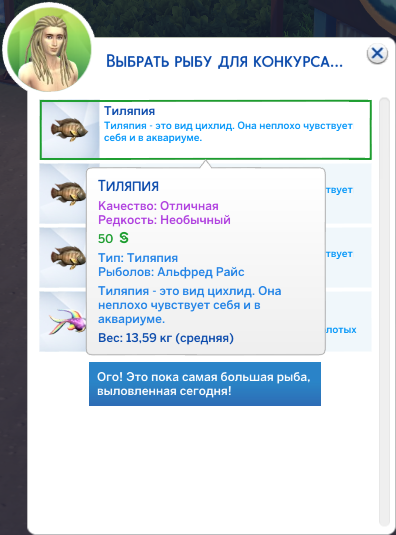The image size is (396, 535).
Task: Click the Качество: Отличная quality label
Action: click(x=158, y=206)
